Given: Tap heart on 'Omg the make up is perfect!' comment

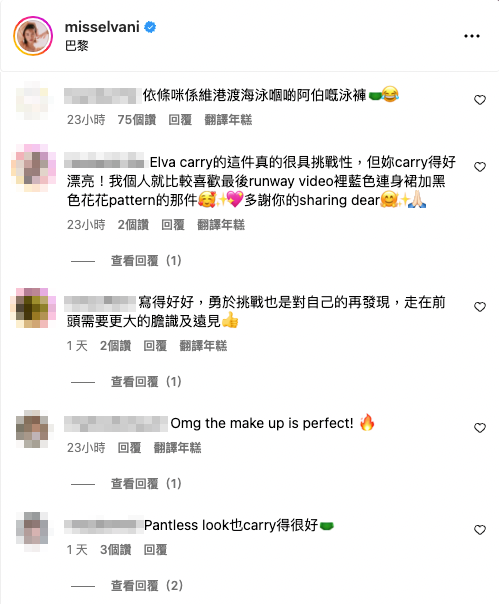Looking at the screenshot, I should click(480, 428).
